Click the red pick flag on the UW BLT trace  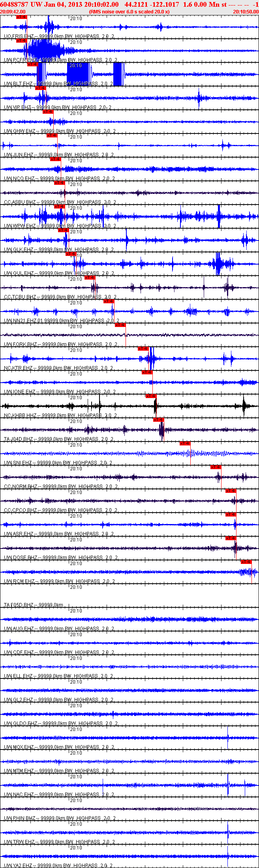(32, 64)
